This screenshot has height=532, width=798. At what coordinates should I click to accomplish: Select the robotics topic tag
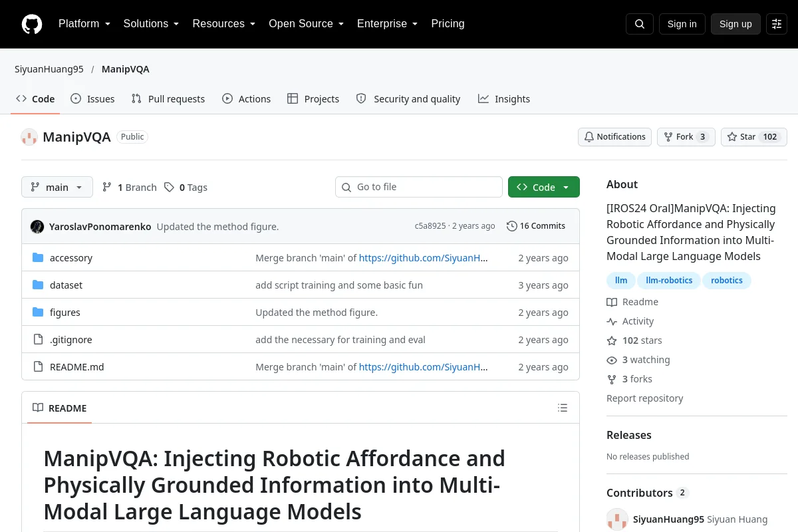tap(727, 280)
